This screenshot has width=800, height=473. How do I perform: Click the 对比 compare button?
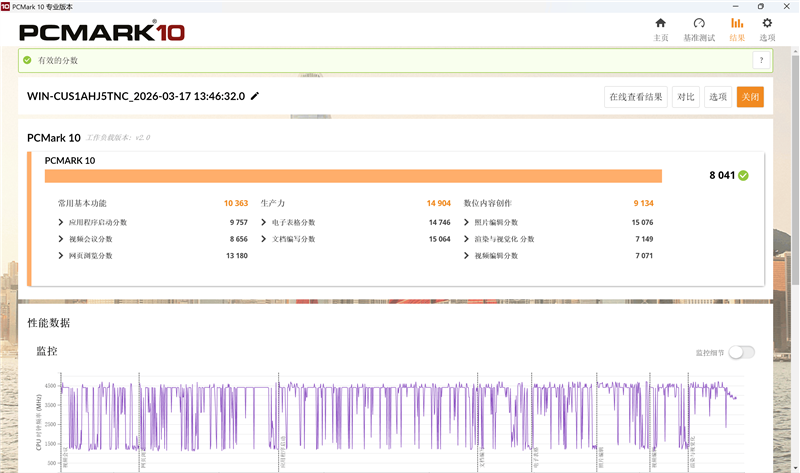click(685, 97)
